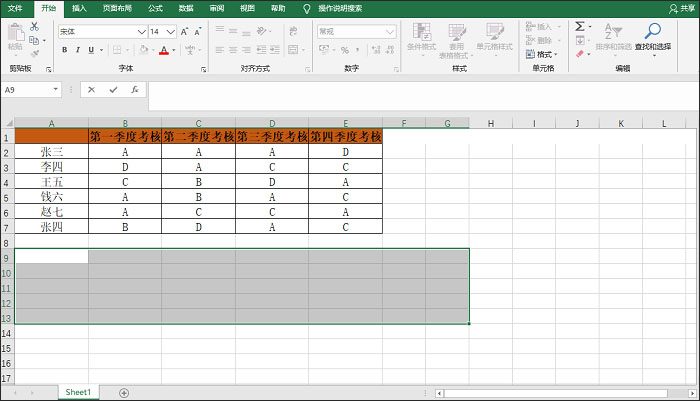Open the font group dialog launcher
The width and height of the screenshot is (700, 401).
(204, 69)
